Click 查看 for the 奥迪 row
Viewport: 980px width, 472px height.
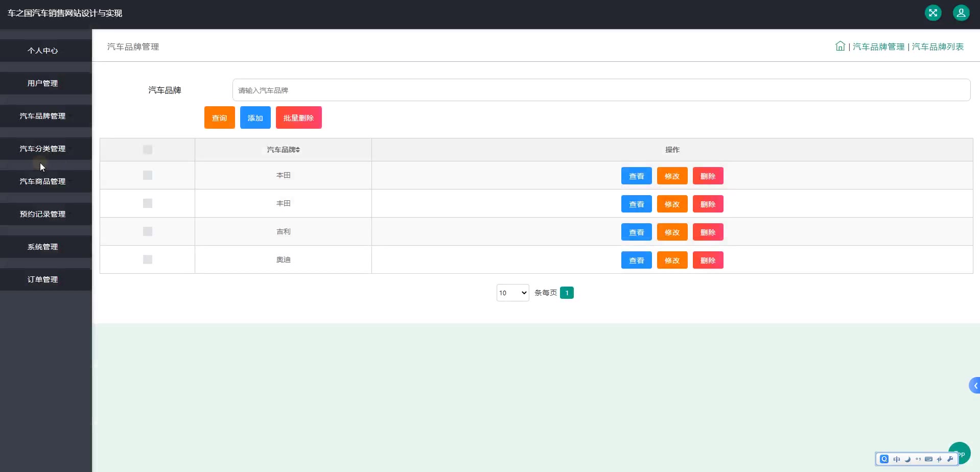(x=637, y=260)
